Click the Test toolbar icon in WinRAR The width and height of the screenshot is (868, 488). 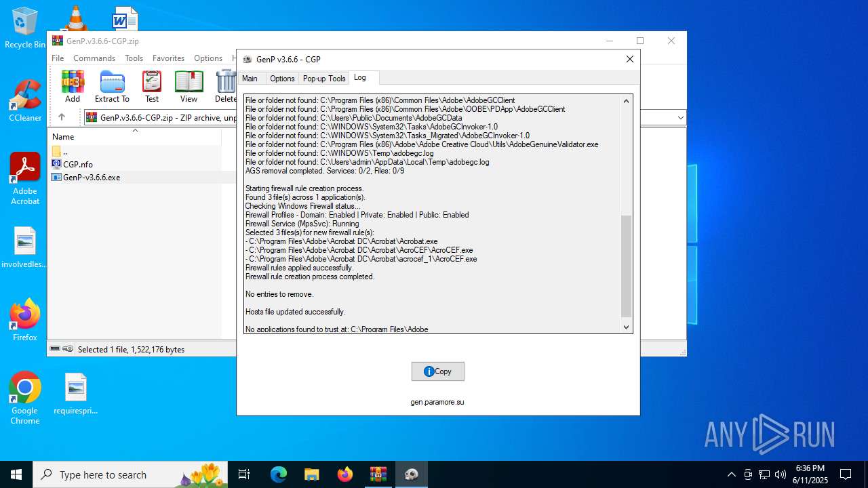(x=152, y=86)
